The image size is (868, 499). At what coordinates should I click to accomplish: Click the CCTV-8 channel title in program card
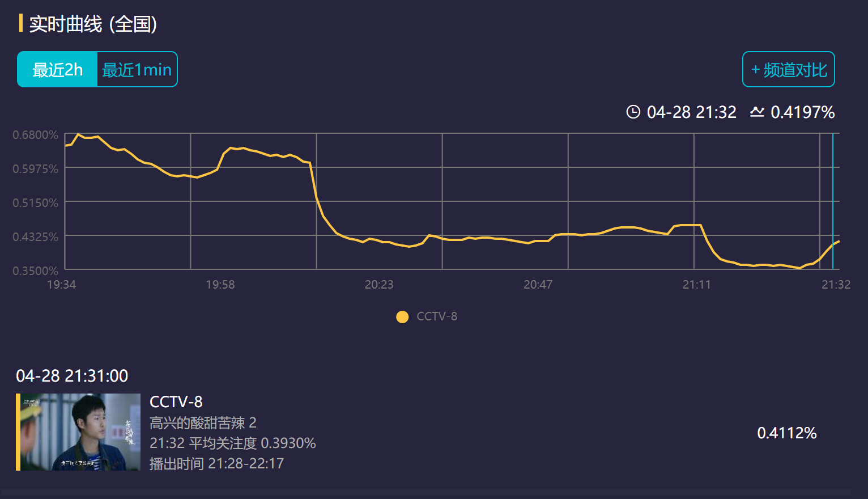[176, 402]
